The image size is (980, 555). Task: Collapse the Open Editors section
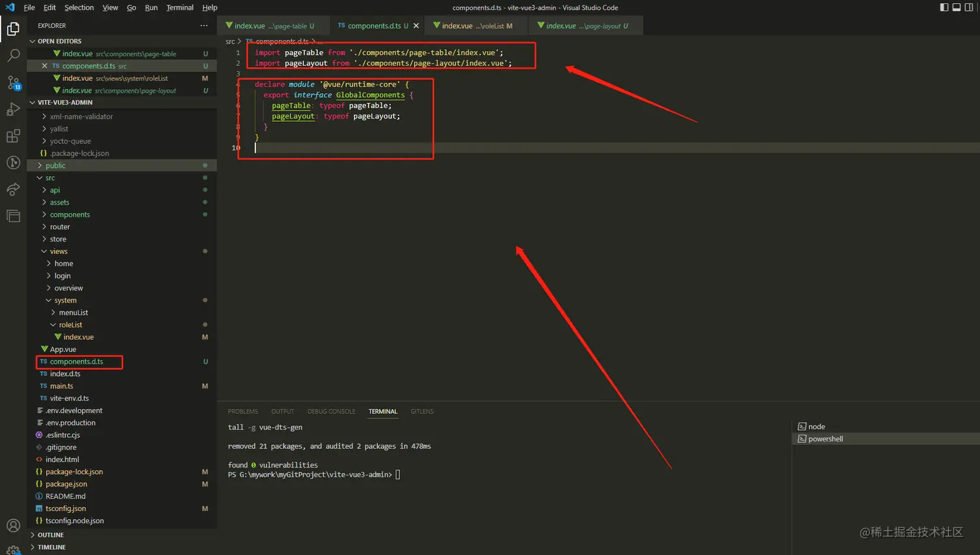122,41
